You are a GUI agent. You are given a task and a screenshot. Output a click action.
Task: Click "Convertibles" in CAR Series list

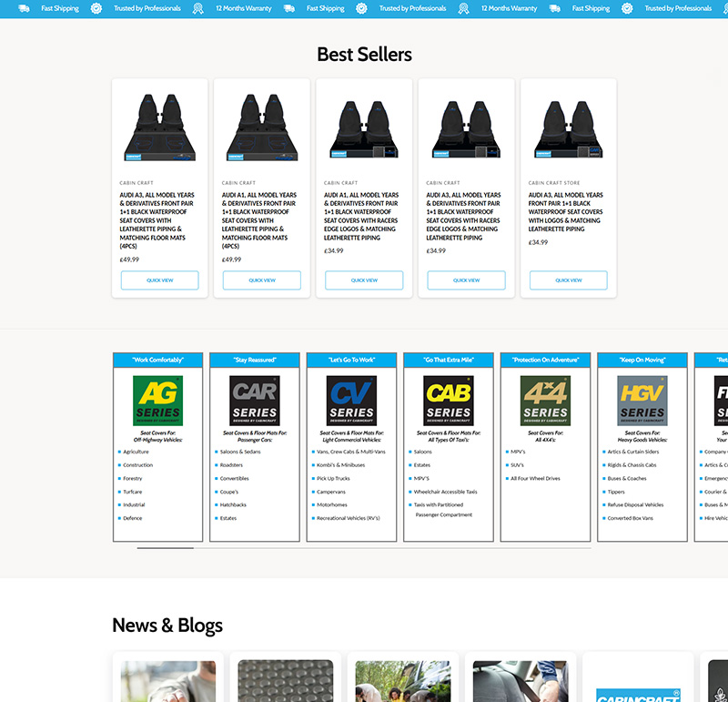point(235,479)
